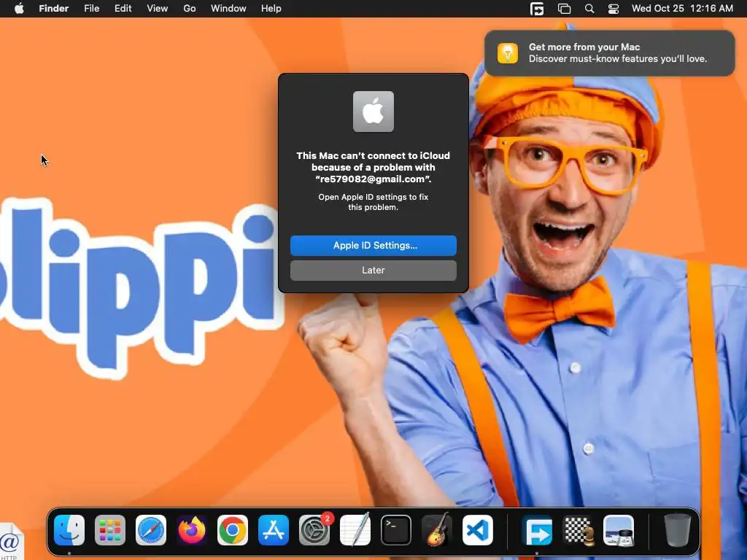Open Launchpad in the Dock

110,529
